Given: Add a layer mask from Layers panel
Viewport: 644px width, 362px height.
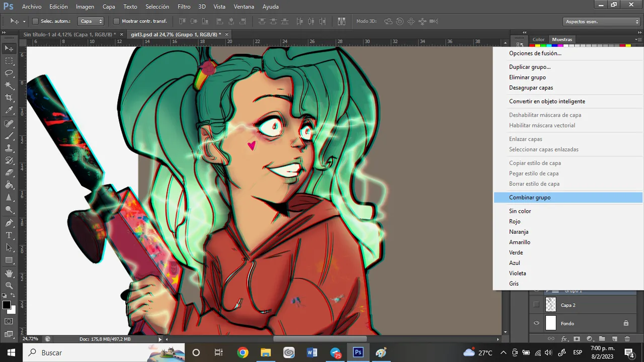Looking at the screenshot, I should pos(577,339).
